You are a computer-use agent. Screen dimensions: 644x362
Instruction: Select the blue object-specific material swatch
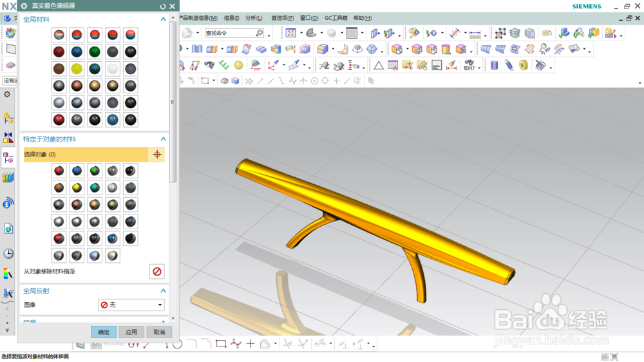[x=77, y=171]
